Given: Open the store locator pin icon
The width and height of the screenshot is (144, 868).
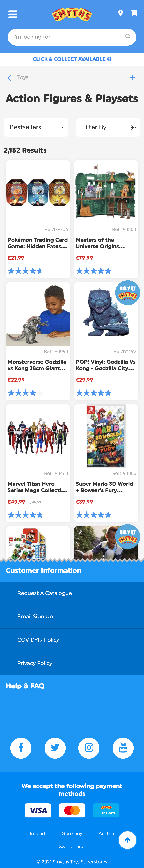Looking at the screenshot, I should tap(120, 13).
